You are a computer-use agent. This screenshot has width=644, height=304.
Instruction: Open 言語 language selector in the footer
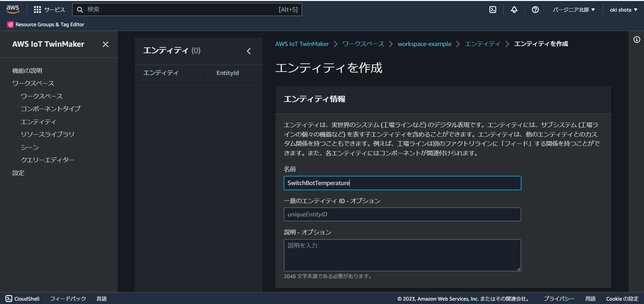[102, 299]
